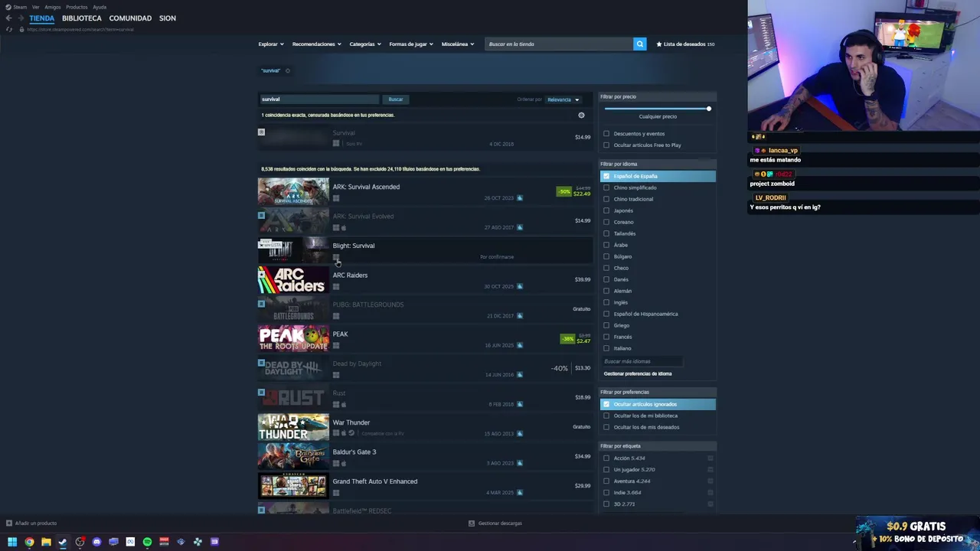Image resolution: width=980 pixels, height=551 pixels.
Task: Check the Un jugador tag filter
Action: click(x=606, y=469)
